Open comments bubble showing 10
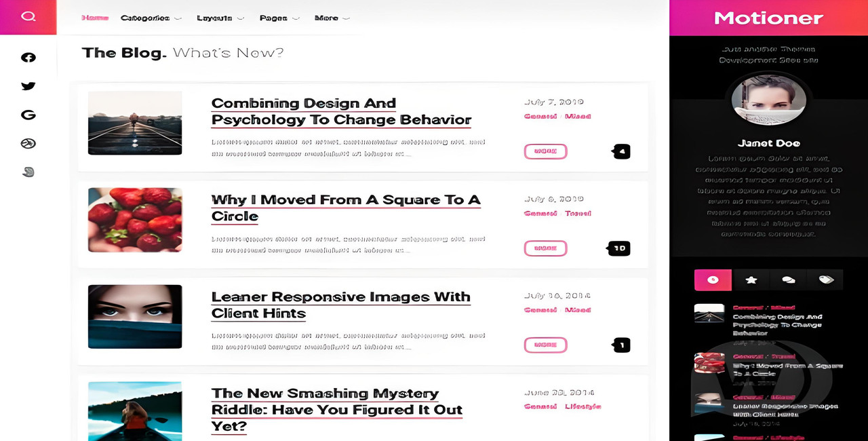The width and height of the screenshot is (868, 441). click(619, 248)
